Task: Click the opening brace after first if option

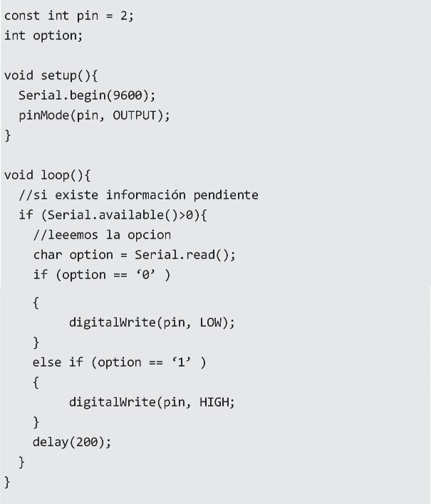Action: tap(36, 303)
